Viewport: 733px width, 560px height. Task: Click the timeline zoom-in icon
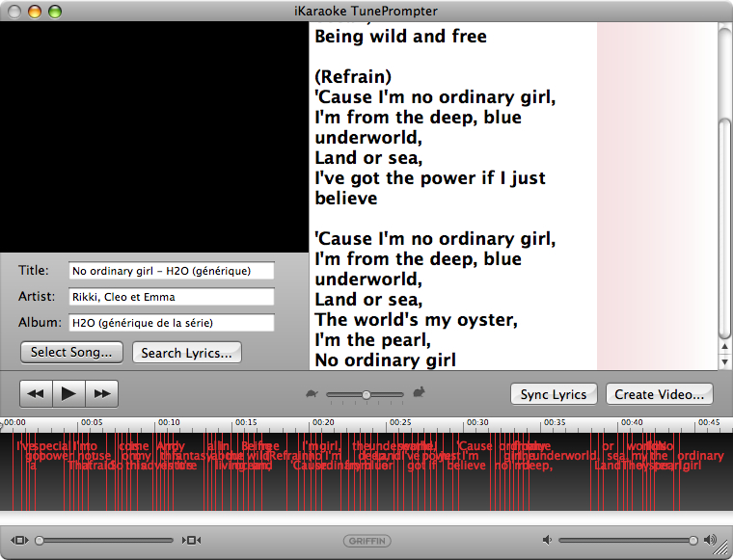(191, 541)
